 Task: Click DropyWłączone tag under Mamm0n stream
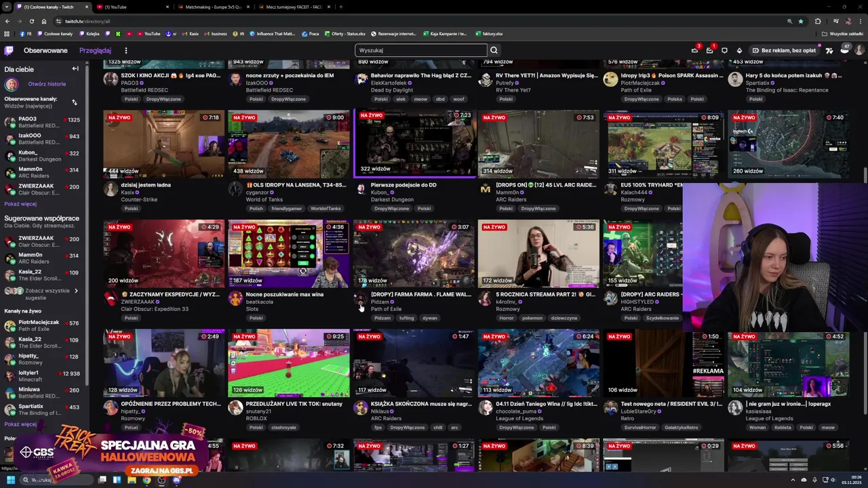[x=538, y=208]
